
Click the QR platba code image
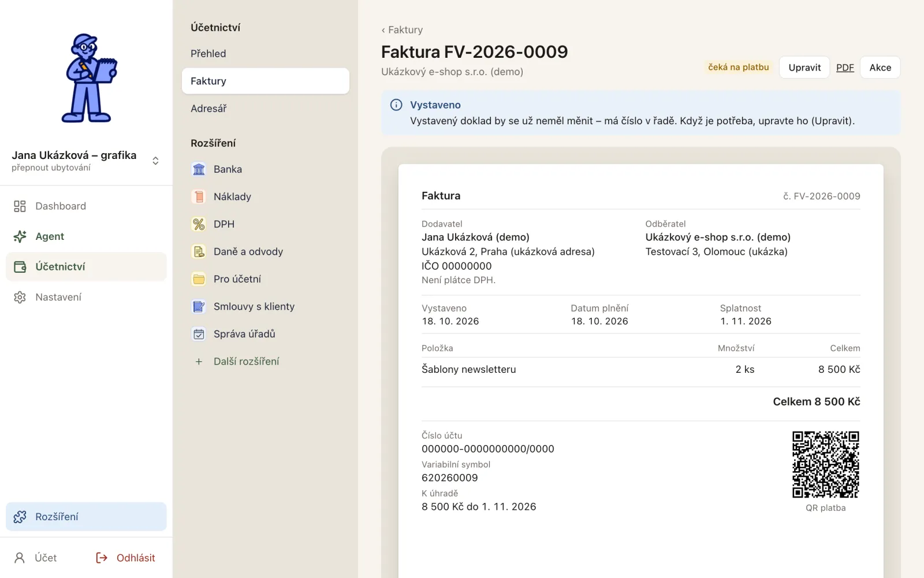point(826,464)
